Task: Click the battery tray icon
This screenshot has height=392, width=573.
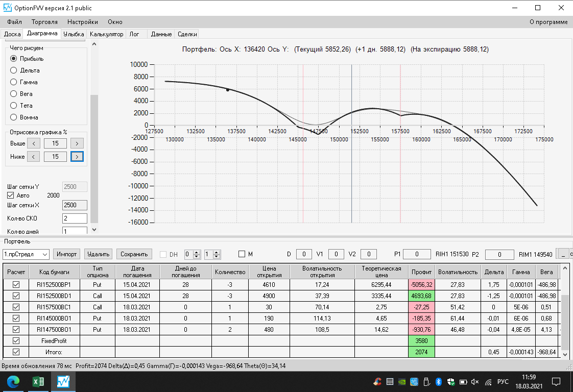Action: pos(463,382)
